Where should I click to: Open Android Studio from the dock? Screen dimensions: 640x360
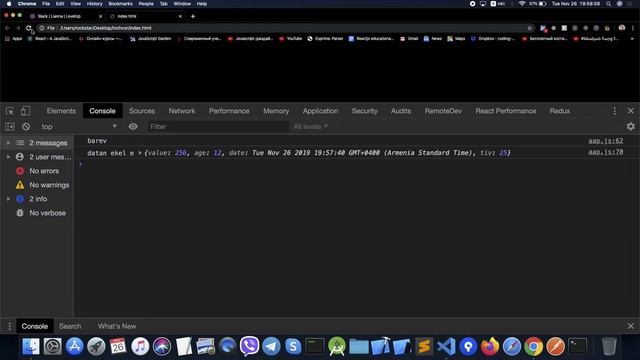click(x=337, y=347)
